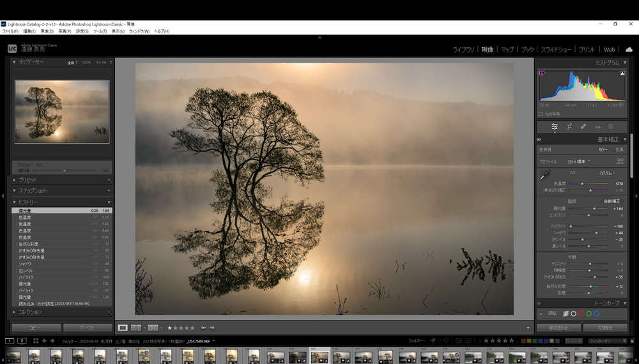
Task: Toggle visibility eye of 基本補正 panel
Action: pos(539,139)
